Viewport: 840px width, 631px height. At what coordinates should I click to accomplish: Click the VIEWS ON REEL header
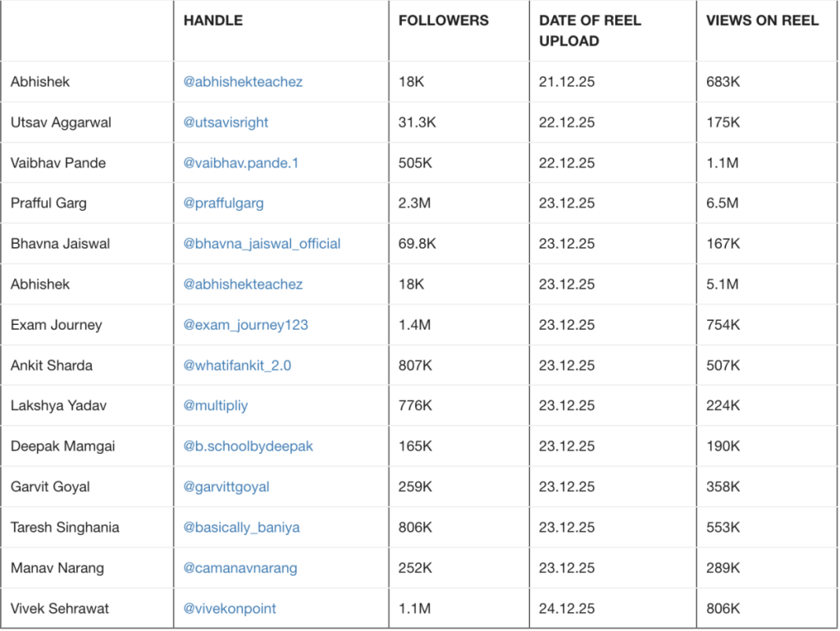click(762, 21)
